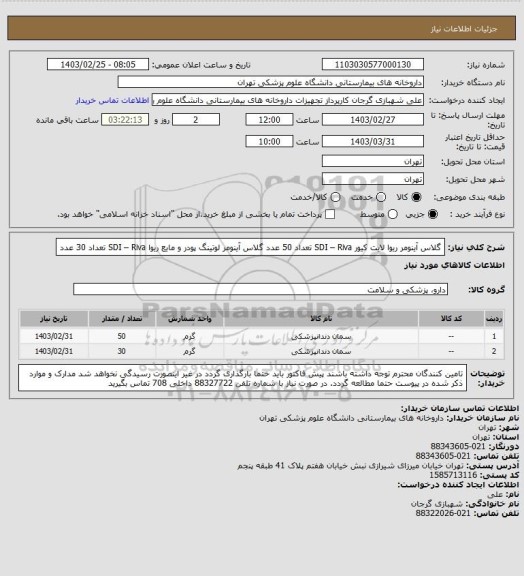Select the خدمت radio button
This screenshot has width=524, height=576.
[x=381, y=197]
